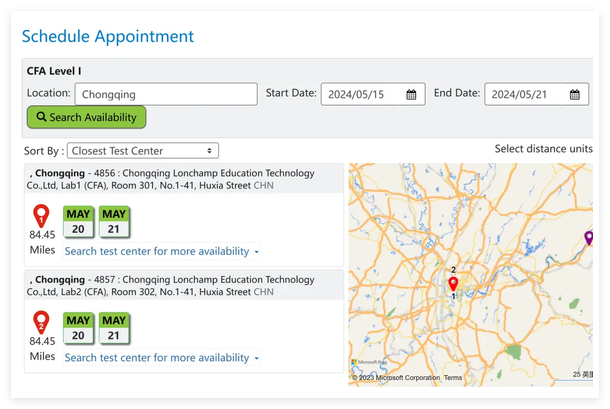Open the Sort By Closest Test Center dropdown

(143, 151)
